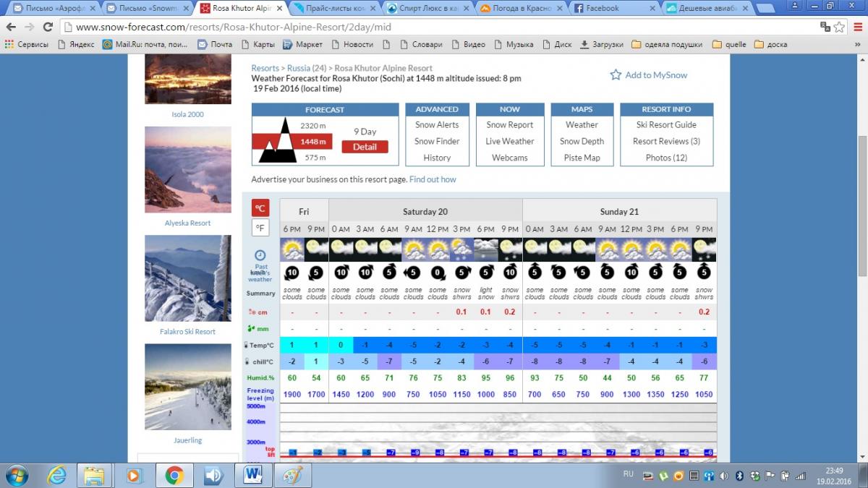Viewport: 868px width, 488px height.
Task: Open the Chrome taskbar icon
Action: click(174, 475)
